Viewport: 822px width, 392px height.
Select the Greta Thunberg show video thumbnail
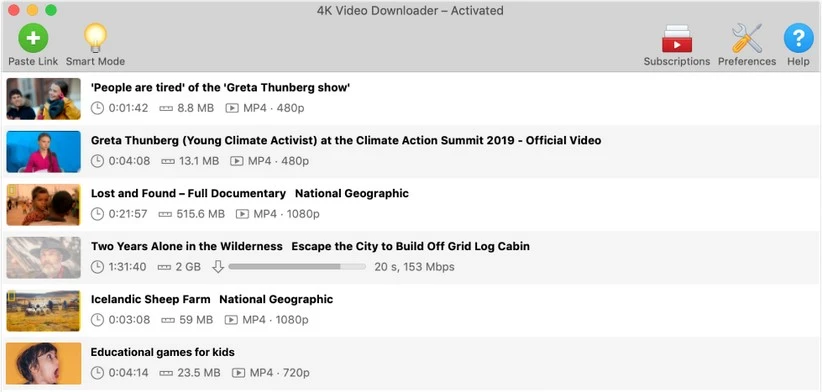click(x=44, y=99)
